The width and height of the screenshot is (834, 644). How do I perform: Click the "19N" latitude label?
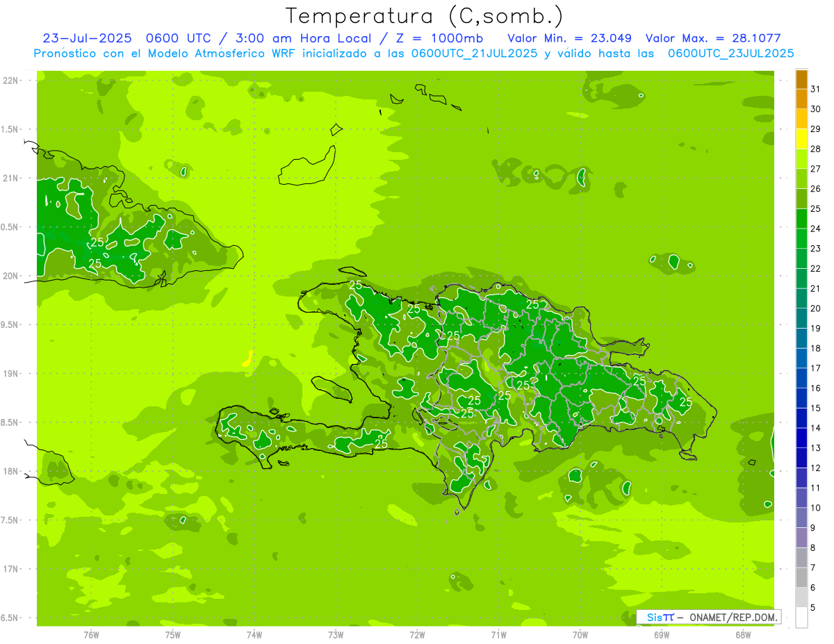click(x=11, y=374)
